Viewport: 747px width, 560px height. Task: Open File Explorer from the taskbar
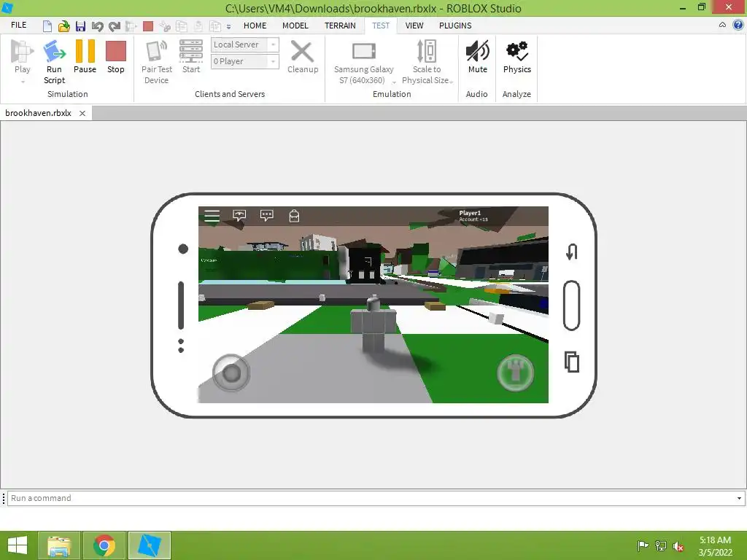pos(59,545)
